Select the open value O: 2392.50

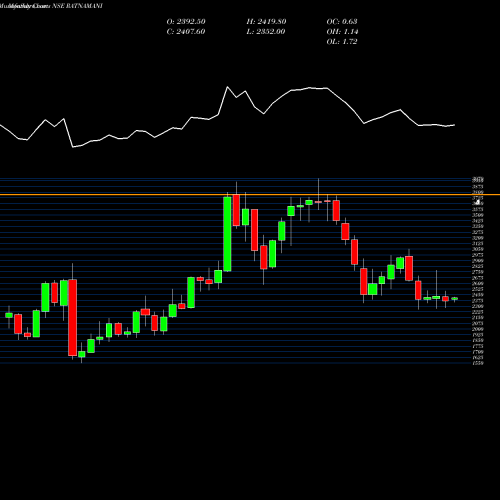coord(186,22)
